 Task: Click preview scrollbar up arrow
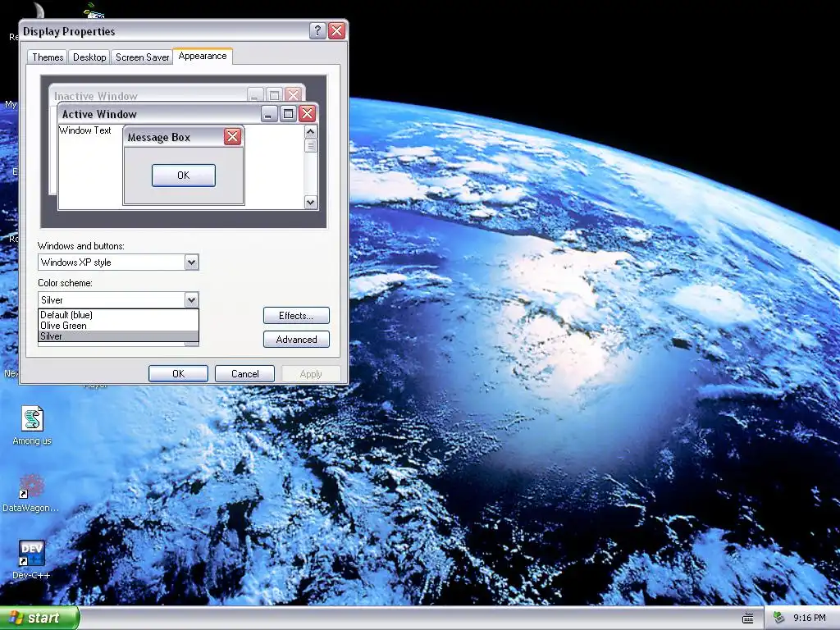[x=311, y=132]
